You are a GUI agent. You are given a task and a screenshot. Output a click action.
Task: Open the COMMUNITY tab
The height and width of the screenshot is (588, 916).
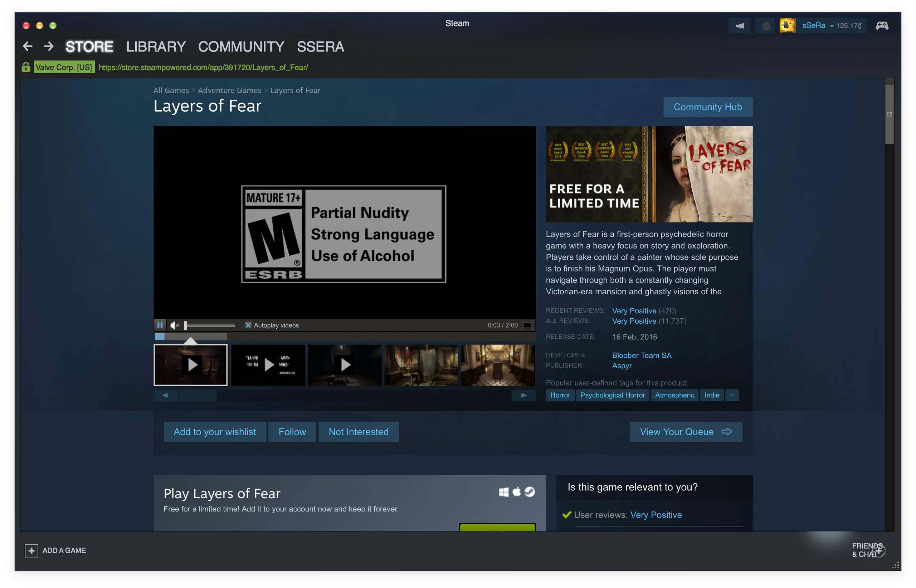click(x=241, y=46)
